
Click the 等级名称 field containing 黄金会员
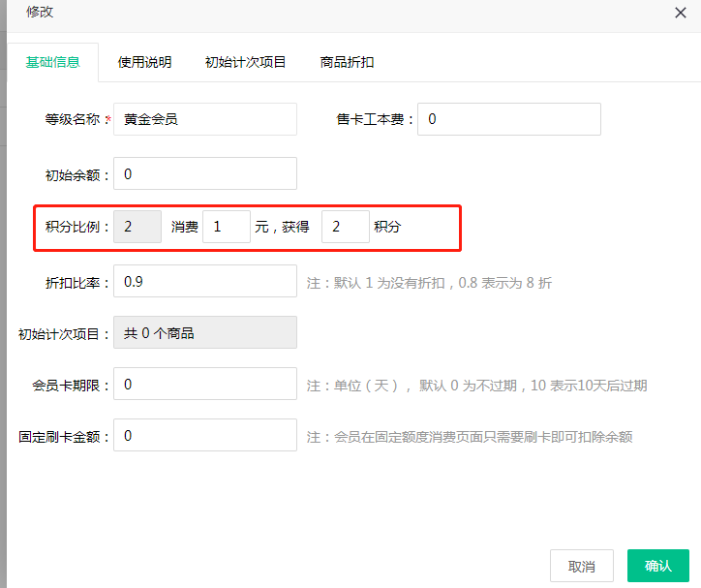coord(204,119)
